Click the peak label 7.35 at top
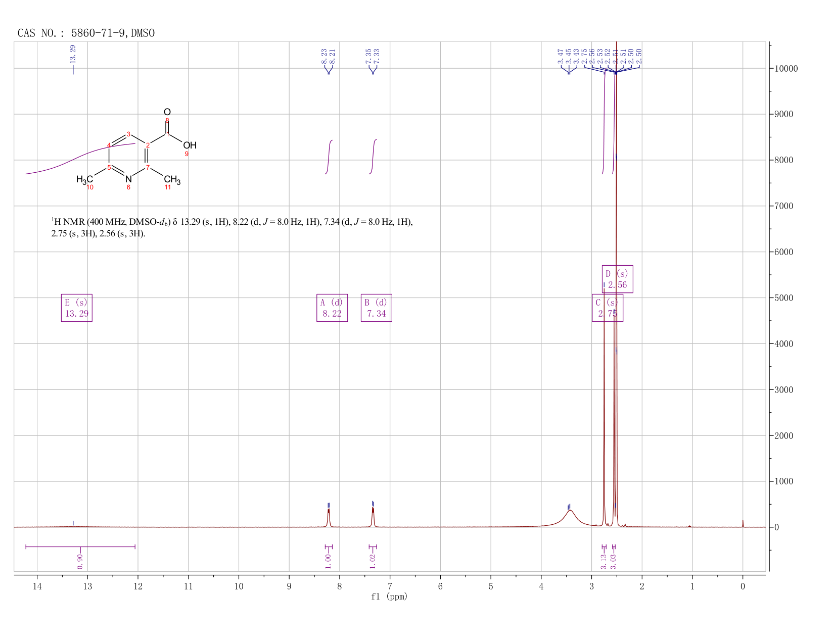Viewport: 834px width, 644px height. click(369, 56)
